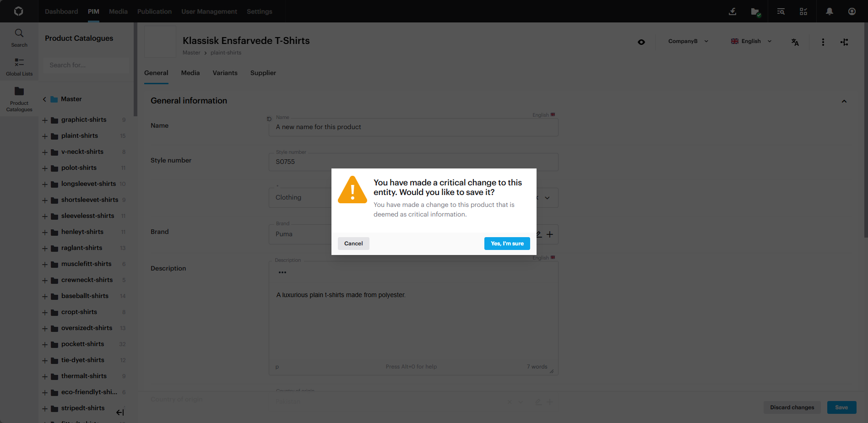Click the download icon in top bar

coord(732,11)
